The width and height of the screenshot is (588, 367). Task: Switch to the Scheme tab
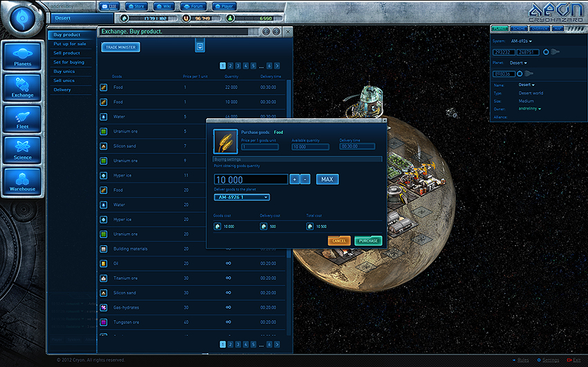click(x=520, y=29)
